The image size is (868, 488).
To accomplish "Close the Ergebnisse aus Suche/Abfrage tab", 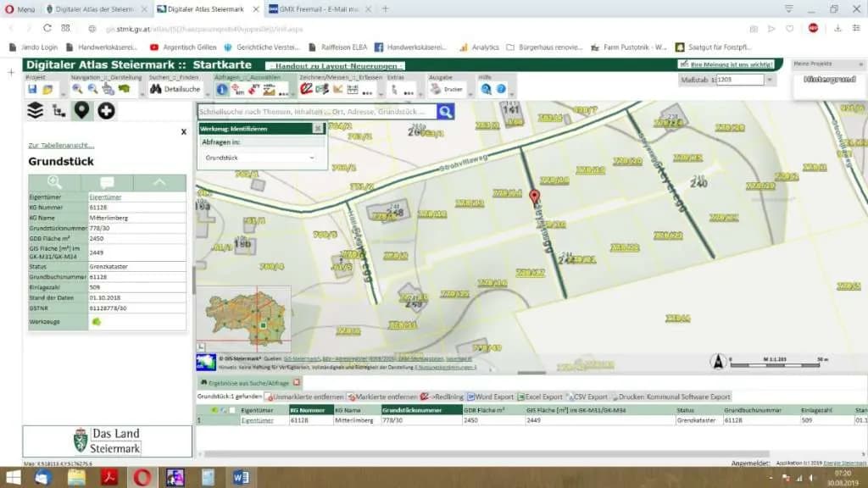I will (x=296, y=382).
